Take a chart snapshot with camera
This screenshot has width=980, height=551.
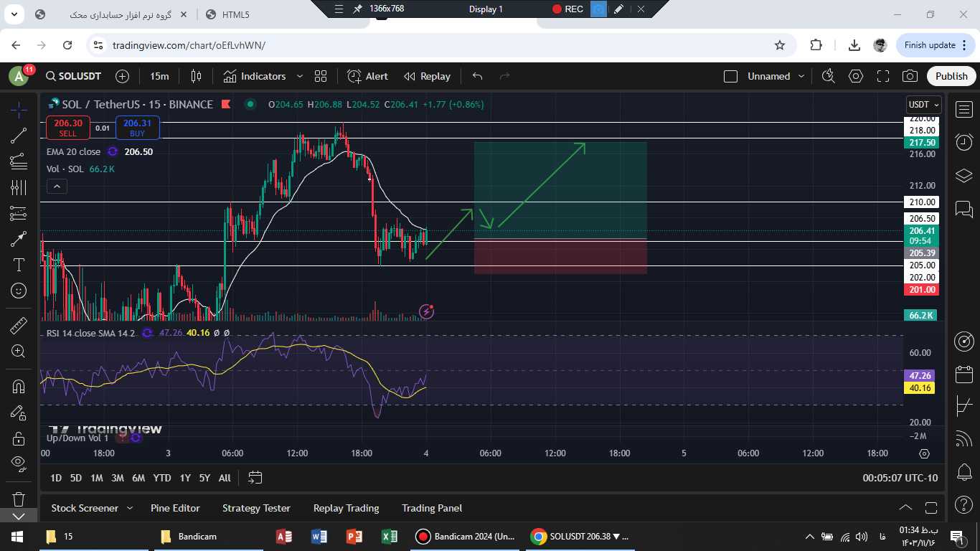click(x=910, y=76)
